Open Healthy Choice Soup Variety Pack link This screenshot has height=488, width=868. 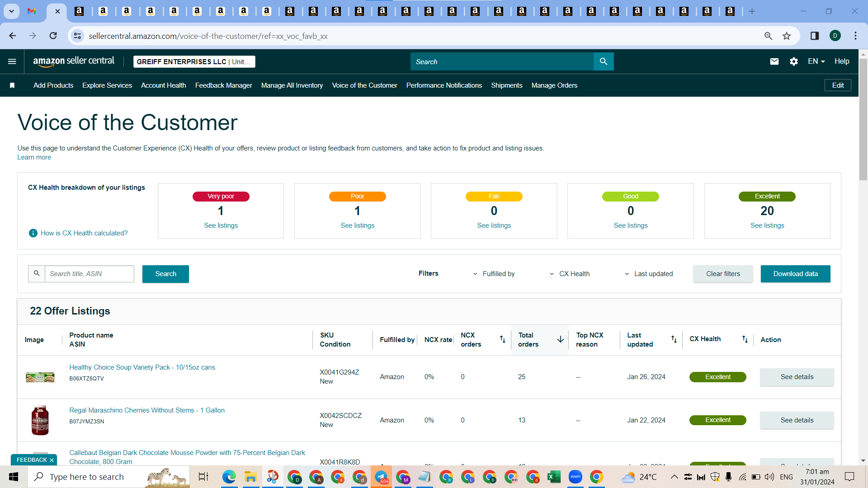pyautogui.click(x=142, y=367)
